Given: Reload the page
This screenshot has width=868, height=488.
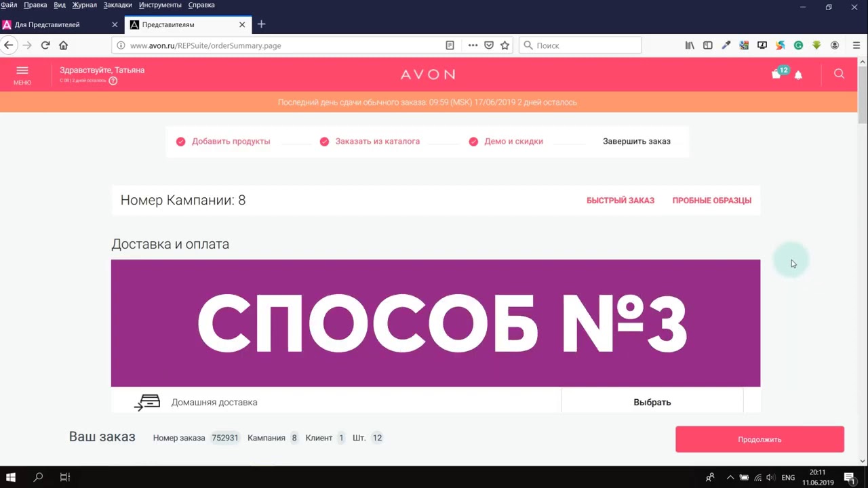Looking at the screenshot, I should click(x=45, y=45).
